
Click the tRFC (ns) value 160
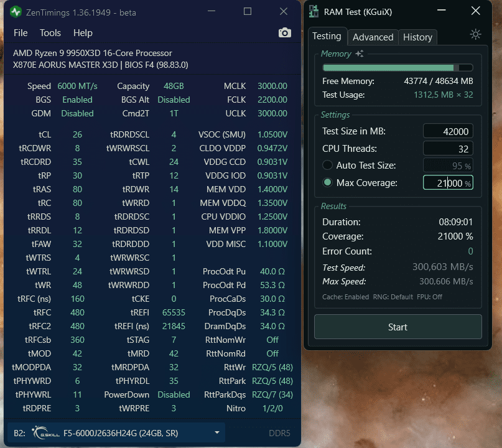pos(77,299)
